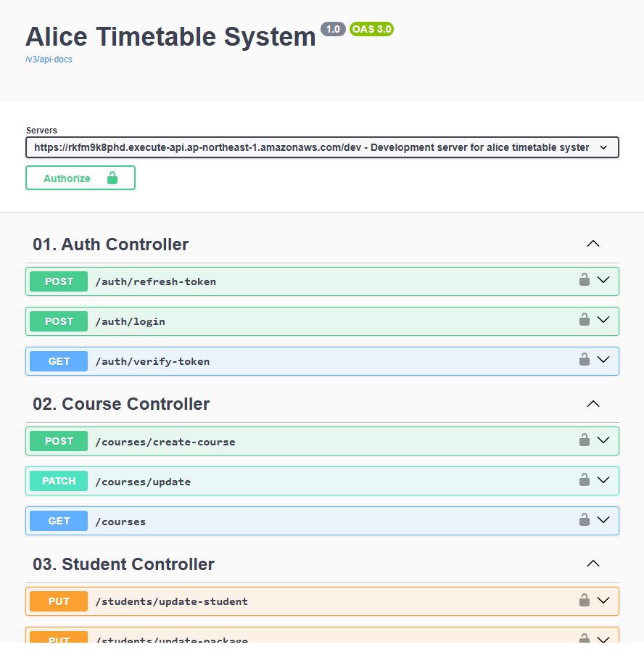Click the lock icon on /auth/verify-token row

pyautogui.click(x=585, y=359)
